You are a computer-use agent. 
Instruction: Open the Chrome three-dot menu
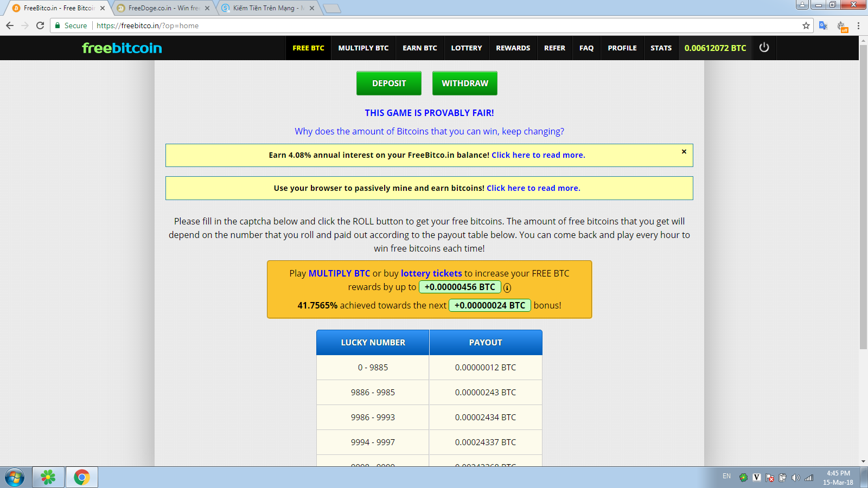click(858, 25)
